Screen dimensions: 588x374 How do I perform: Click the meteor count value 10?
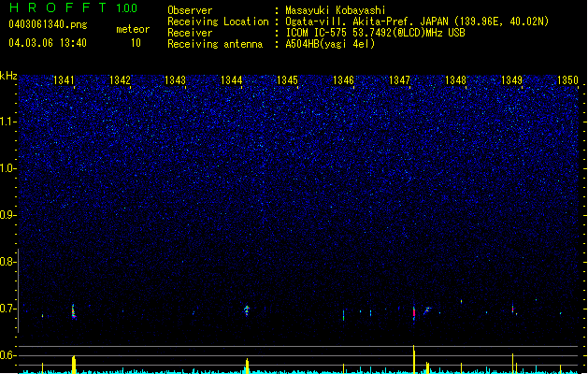136,43
